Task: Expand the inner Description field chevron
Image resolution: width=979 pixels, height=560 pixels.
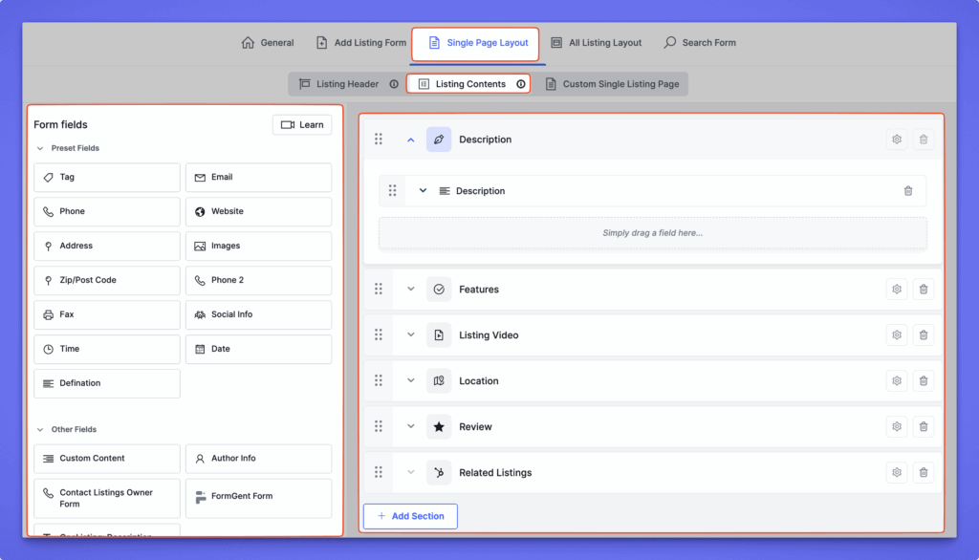Action: [x=423, y=191]
